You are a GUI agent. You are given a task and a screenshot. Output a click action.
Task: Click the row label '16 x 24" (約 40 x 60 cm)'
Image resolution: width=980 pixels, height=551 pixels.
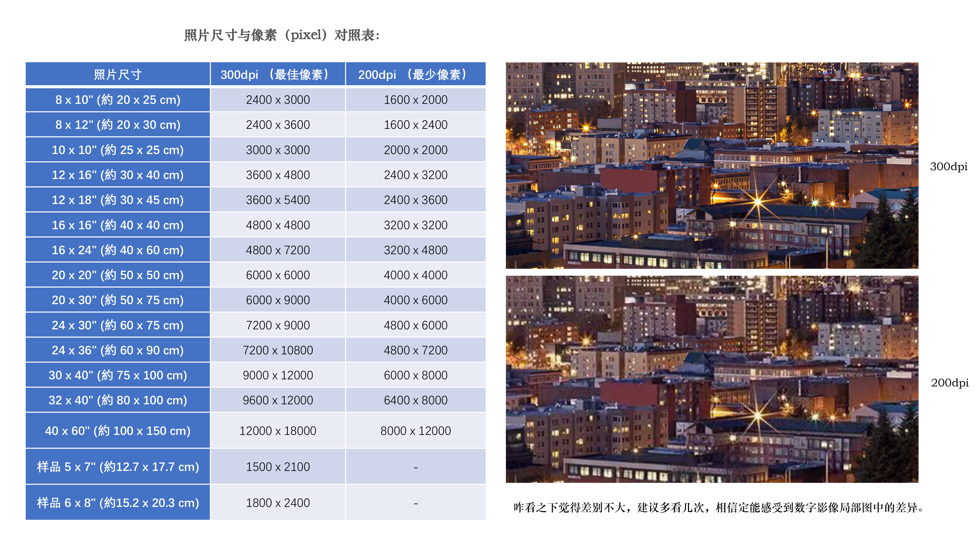click(118, 250)
